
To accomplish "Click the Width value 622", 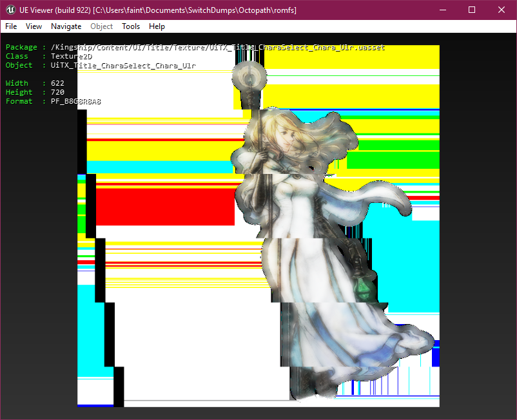I will [58, 83].
